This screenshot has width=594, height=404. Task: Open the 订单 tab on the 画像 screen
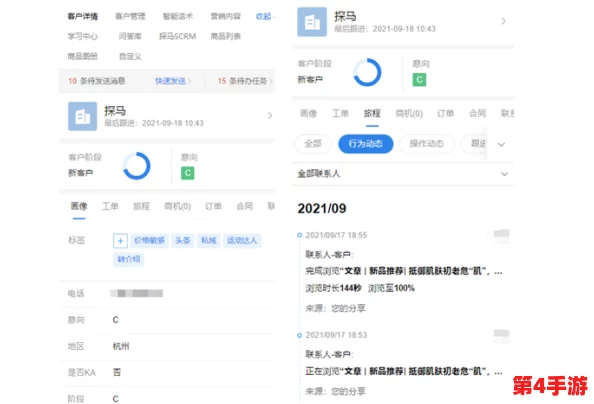tap(213, 206)
